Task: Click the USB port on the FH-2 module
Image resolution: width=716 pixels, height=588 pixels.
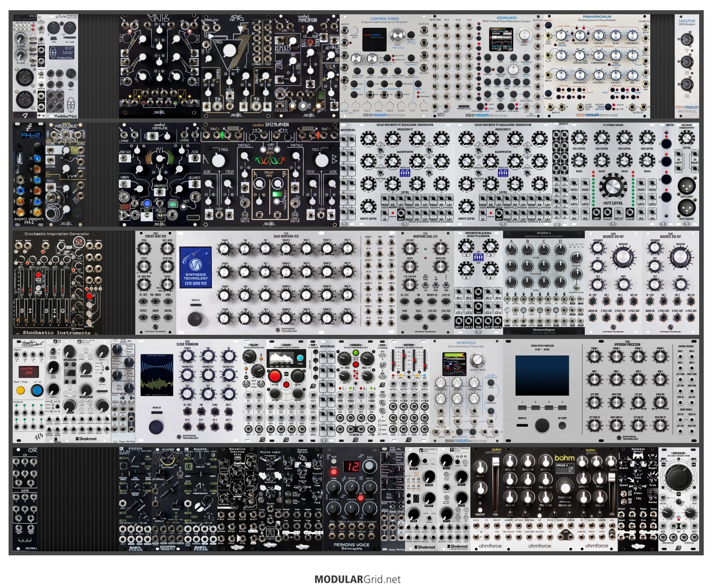Action: point(20,157)
